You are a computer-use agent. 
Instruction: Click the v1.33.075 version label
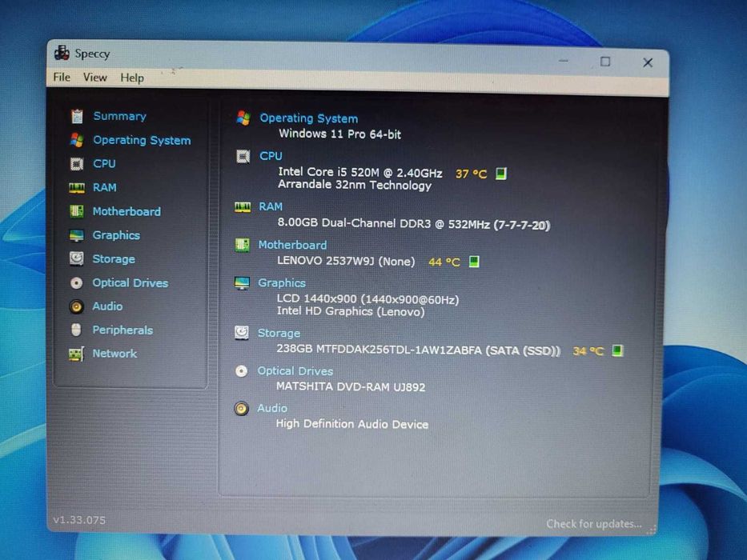79,520
